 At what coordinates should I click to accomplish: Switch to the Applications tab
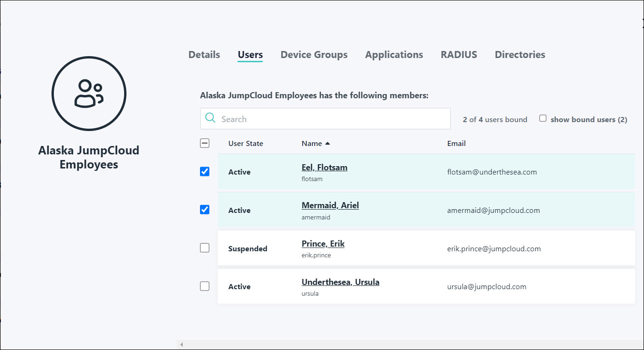point(394,54)
